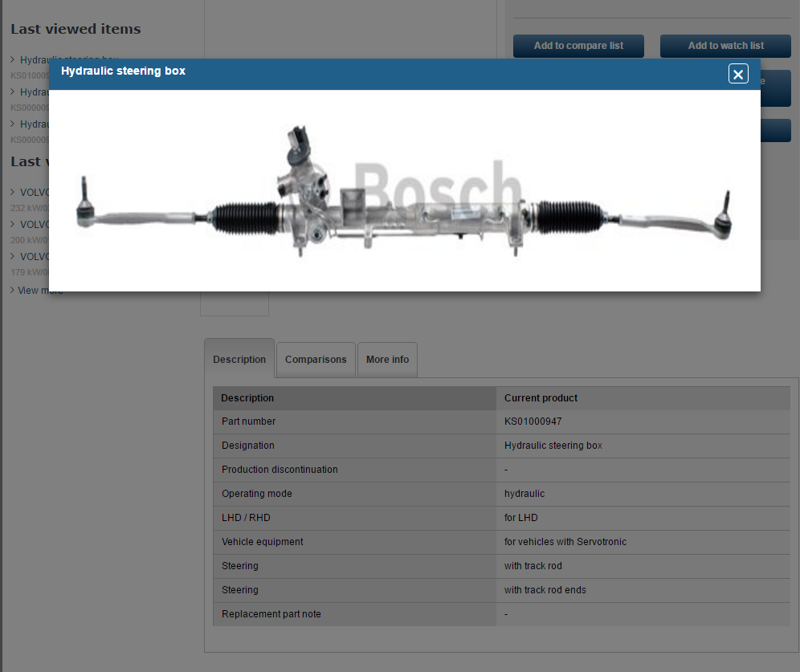The width and height of the screenshot is (800, 672).
Task: Switch to the Comparisons tab
Action: pos(316,360)
